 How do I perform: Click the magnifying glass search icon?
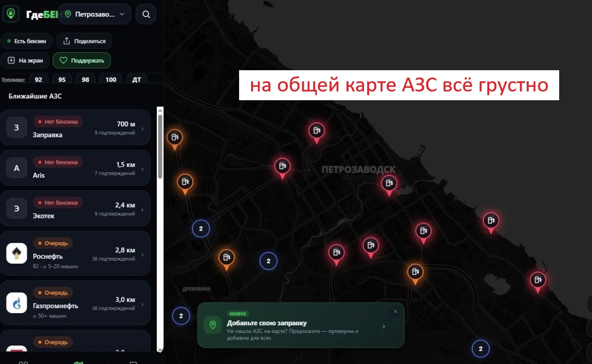coord(146,14)
